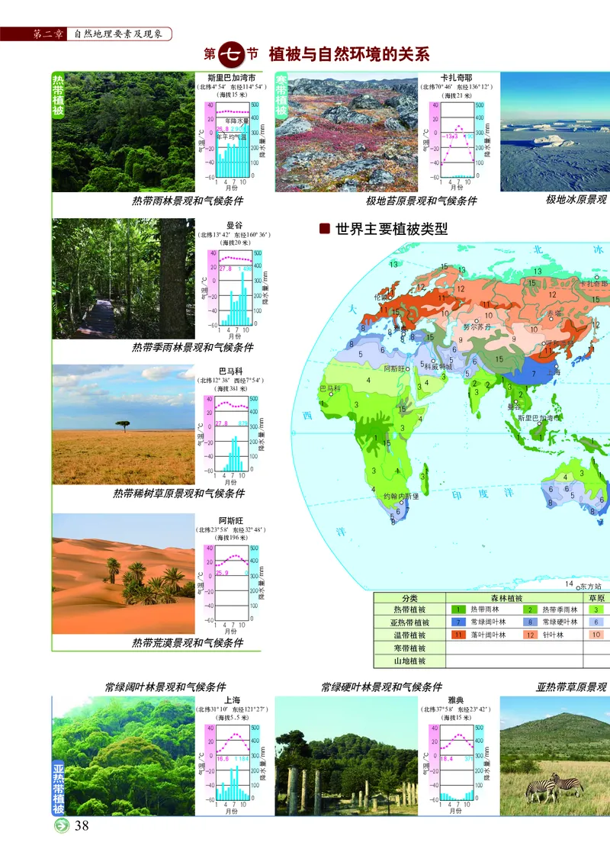Click the 分类 legend header cell

click(410, 598)
